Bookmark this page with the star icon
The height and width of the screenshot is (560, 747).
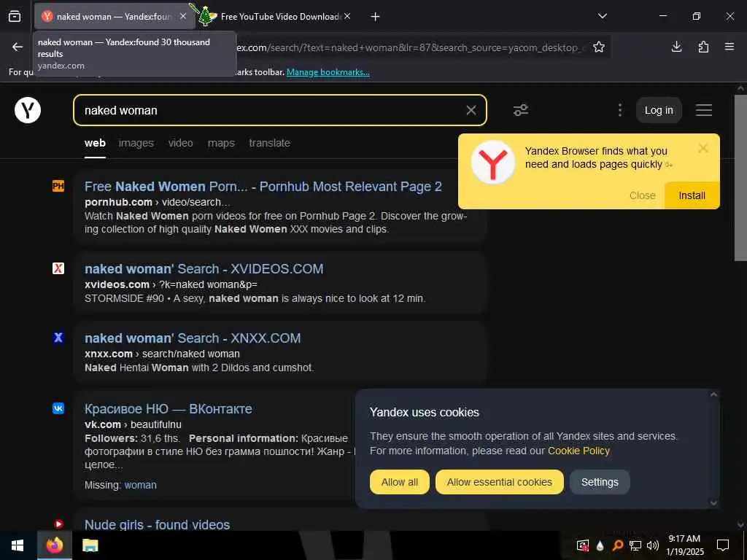599,47
